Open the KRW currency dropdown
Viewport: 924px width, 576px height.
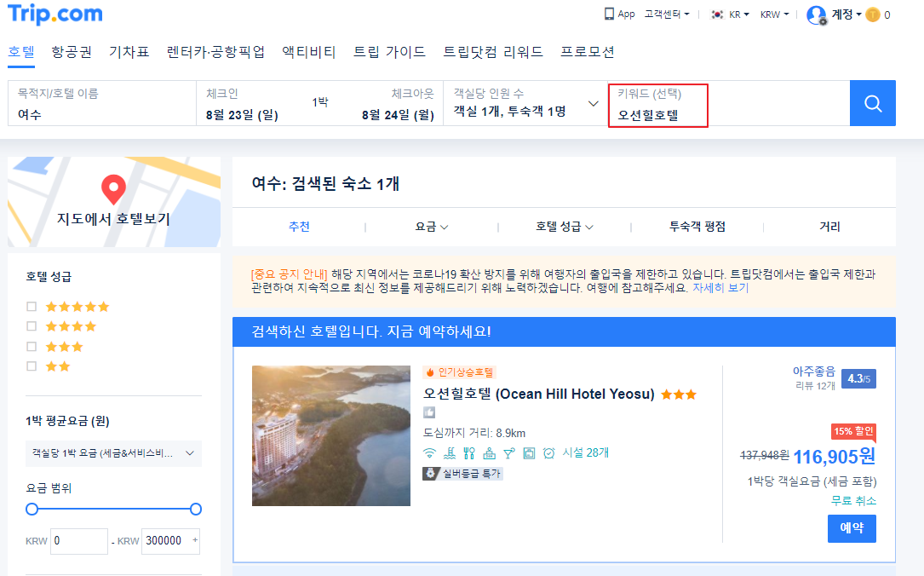point(774,14)
